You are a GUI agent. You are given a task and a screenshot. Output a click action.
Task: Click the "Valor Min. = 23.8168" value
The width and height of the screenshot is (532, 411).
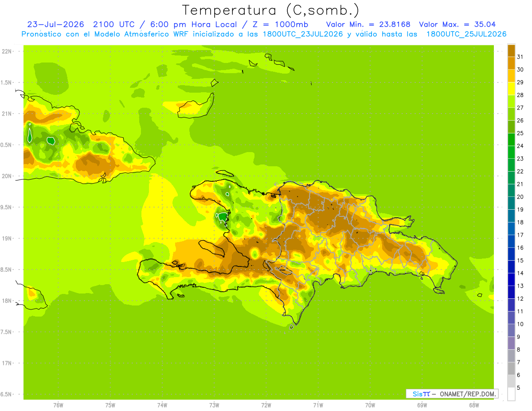tap(368, 24)
